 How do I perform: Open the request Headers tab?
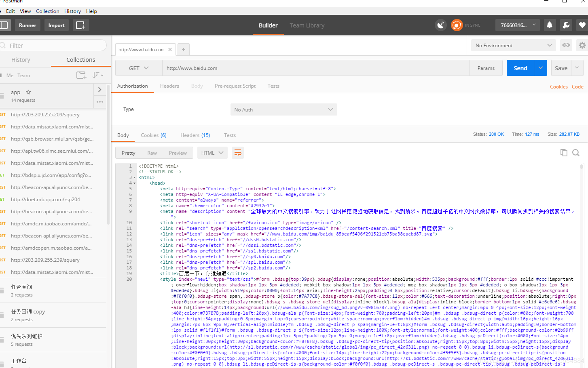pos(169,86)
